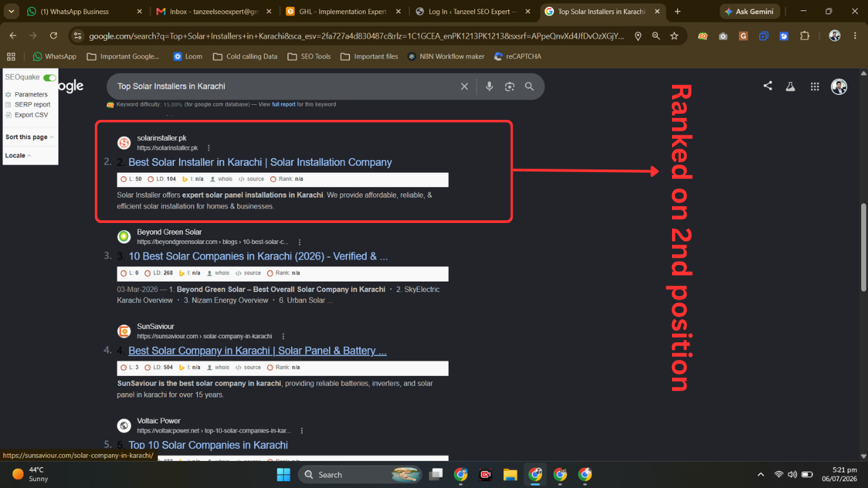Open options menu beside solarinstaller.pk URL

(209, 148)
